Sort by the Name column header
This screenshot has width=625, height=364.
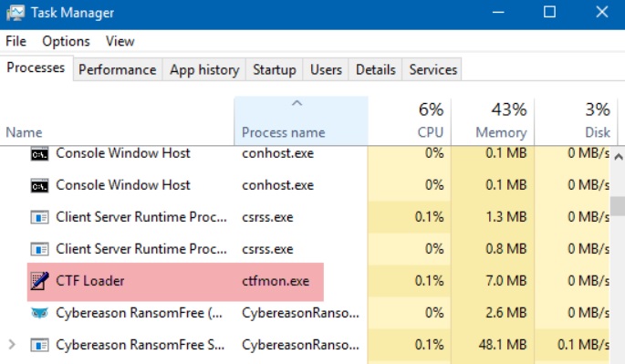point(117,121)
